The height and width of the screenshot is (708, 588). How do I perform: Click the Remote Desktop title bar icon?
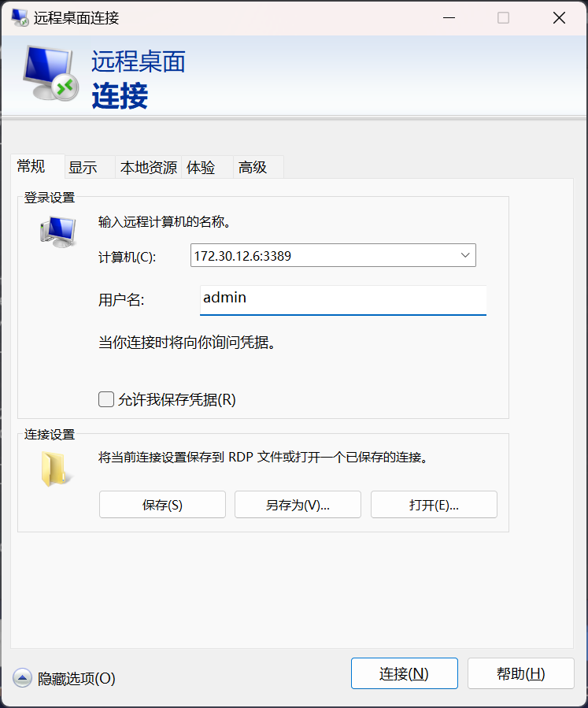pos(20,17)
